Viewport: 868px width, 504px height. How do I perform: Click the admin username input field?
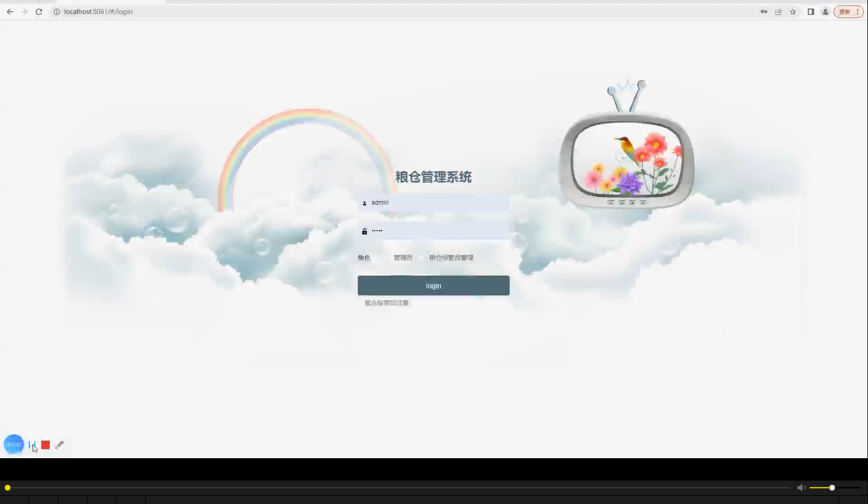[x=433, y=202]
